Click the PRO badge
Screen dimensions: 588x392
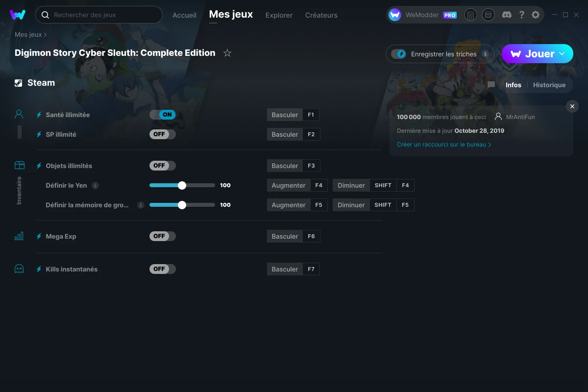[x=450, y=15]
